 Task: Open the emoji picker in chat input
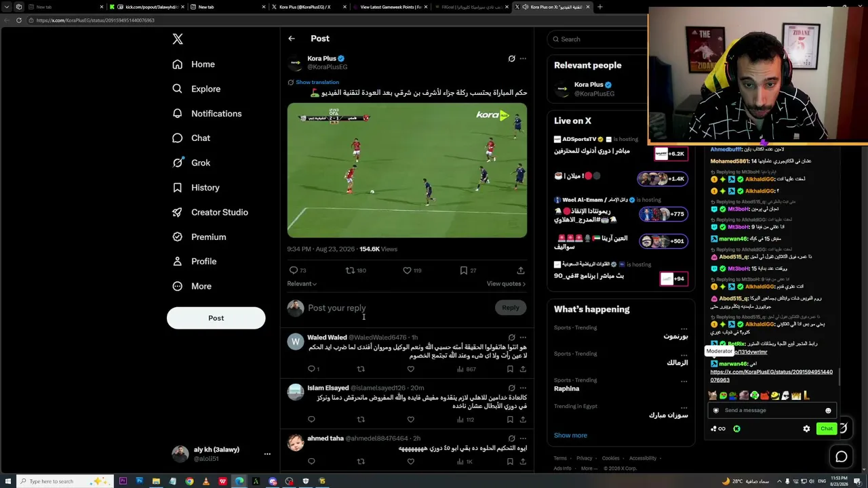tap(828, 410)
